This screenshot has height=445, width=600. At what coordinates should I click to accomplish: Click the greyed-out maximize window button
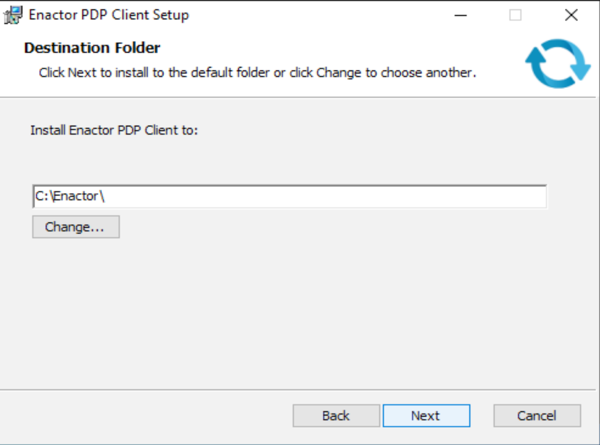pyautogui.click(x=515, y=15)
